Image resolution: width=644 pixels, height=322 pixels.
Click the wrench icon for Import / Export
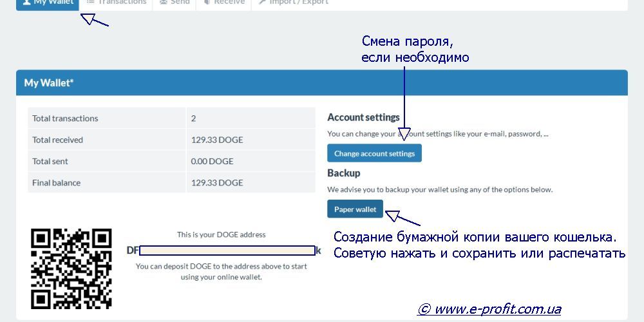pyautogui.click(x=262, y=2)
